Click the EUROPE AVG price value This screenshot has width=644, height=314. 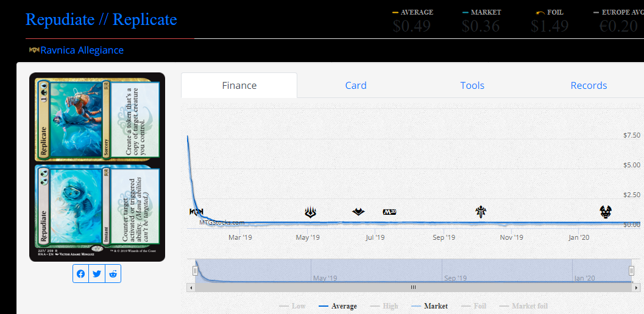618,26
